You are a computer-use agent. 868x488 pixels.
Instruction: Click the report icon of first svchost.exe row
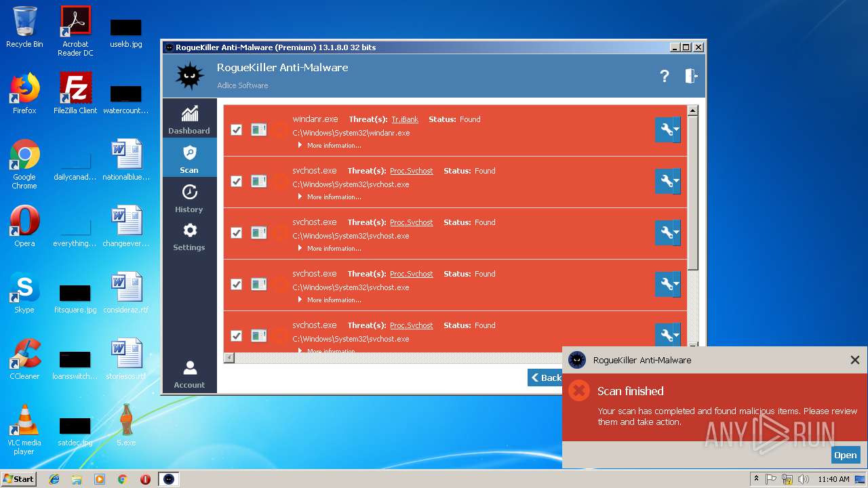coord(259,181)
